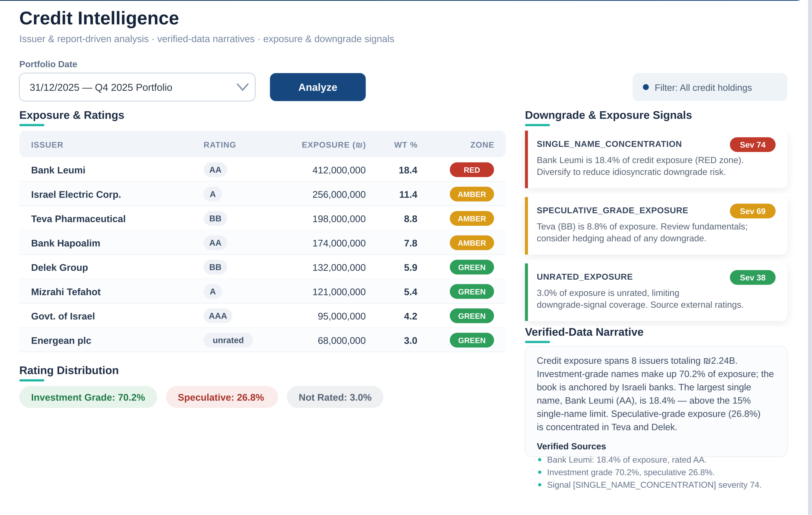Click the AAA rating badge for Govt. of Israel
812x515 pixels.
pyautogui.click(x=218, y=316)
